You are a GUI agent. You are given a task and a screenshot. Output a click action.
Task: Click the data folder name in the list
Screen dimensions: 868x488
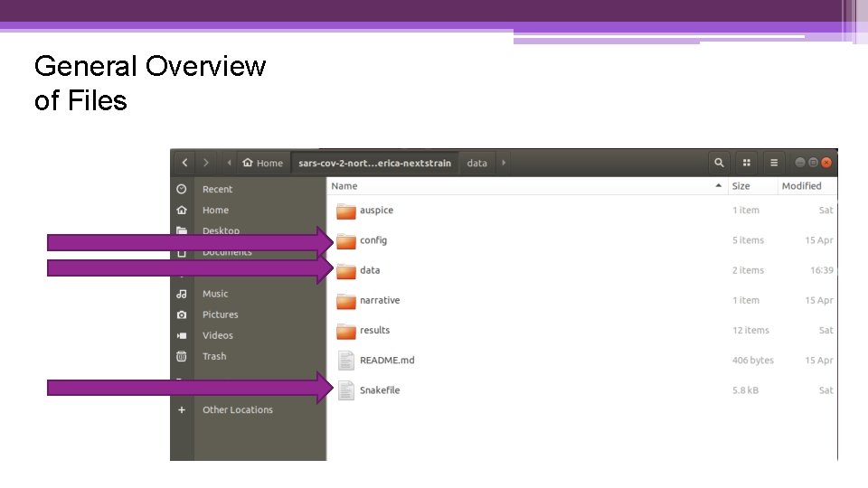(370, 270)
